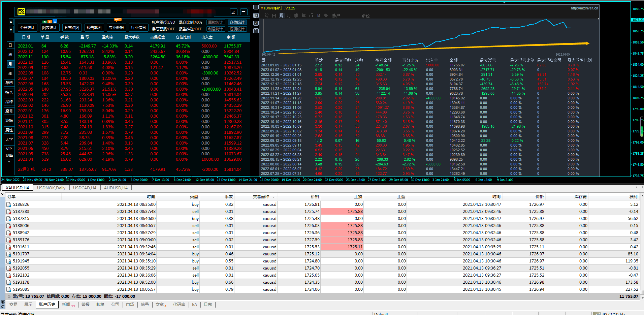Select 日 daily view in FX sidebar
This screenshot has height=315, width=644.
point(10,45)
